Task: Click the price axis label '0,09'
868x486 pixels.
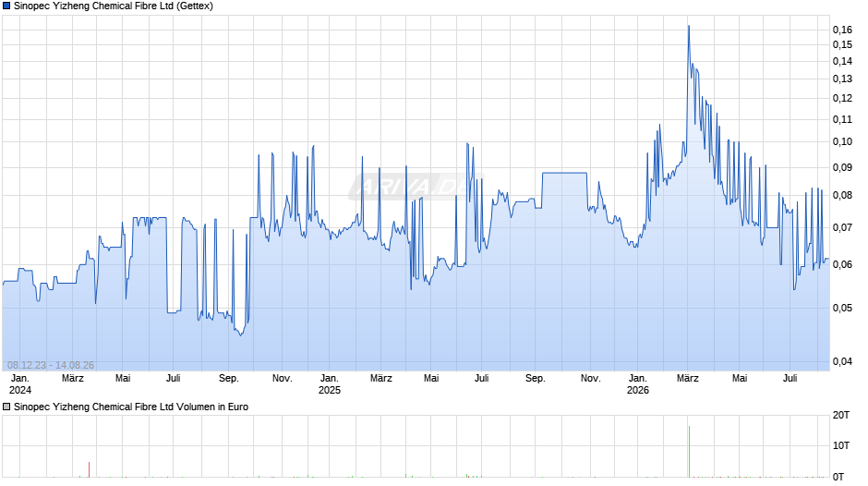Action: click(x=842, y=167)
